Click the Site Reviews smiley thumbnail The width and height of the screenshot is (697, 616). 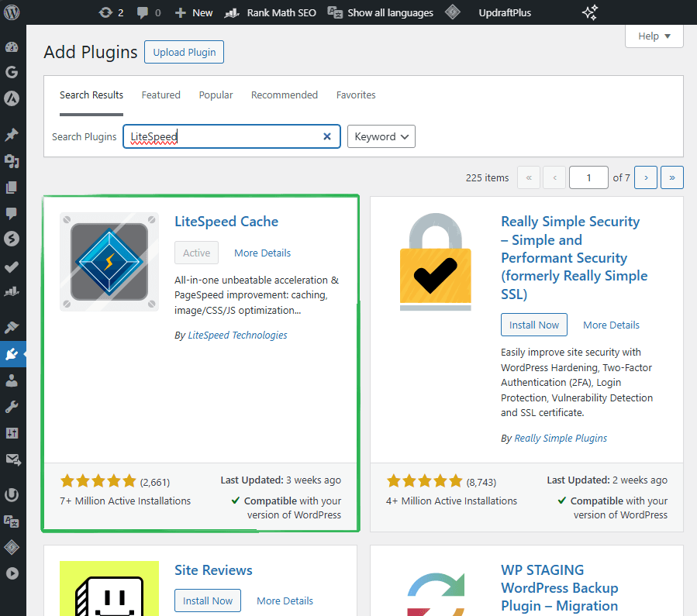(x=109, y=588)
